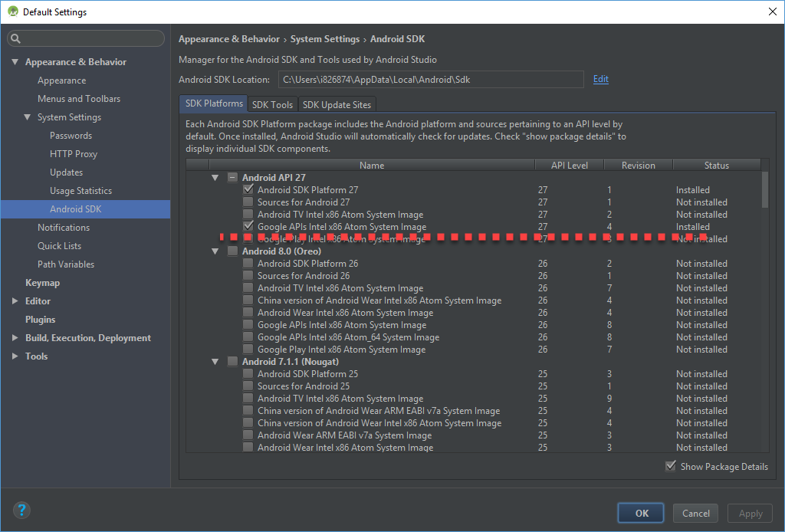Click Appearance & Behavior in the breadcrumb
The height and width of the screenshot is (532, 785).
point(228,38)
